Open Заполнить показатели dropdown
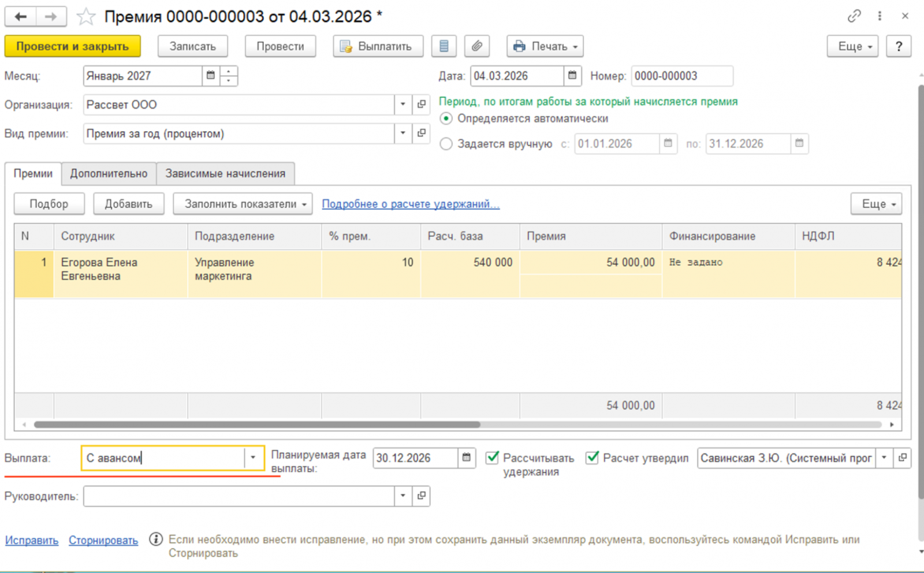The image size is (924, 573). pyautogui.click(x=243, y=204)
